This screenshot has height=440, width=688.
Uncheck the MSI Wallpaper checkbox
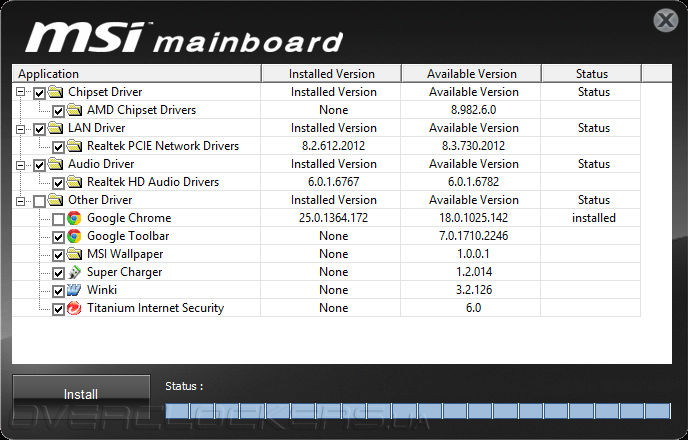[x=58, y=255]
